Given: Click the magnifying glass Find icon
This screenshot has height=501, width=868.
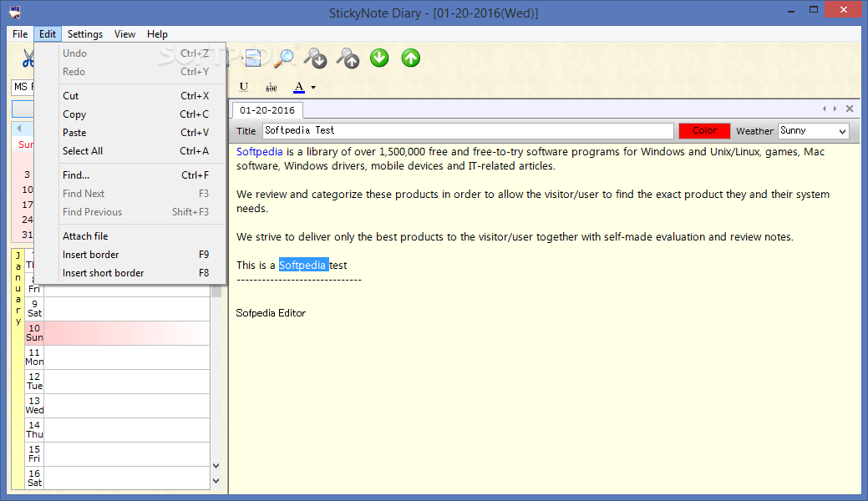Looking at the screenshot, I should (x=285, y=58).
